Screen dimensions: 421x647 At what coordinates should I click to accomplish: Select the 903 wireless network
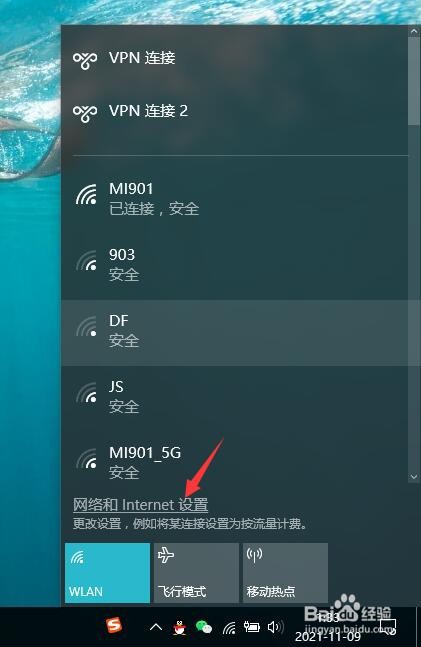point(234,265)
